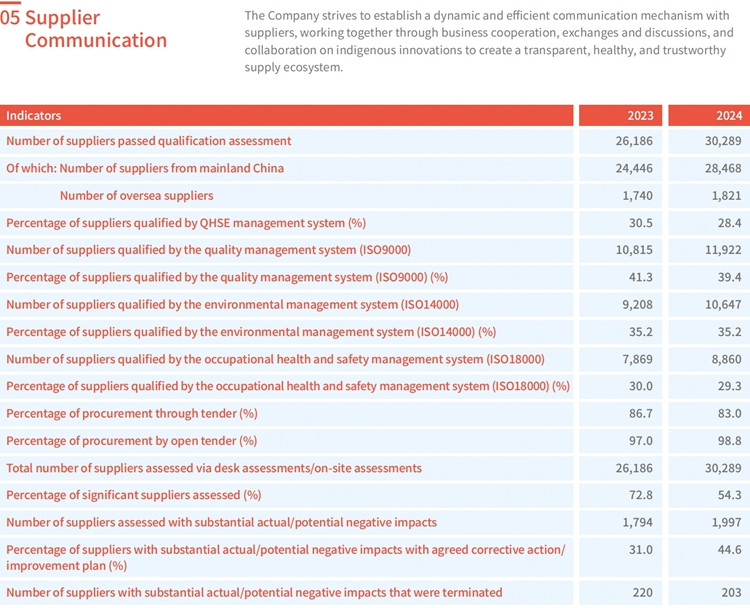Click "Number of suppliers passed qualification assessment" row label
Viewport: 750px width, 608px height.
tap(149, 141)
